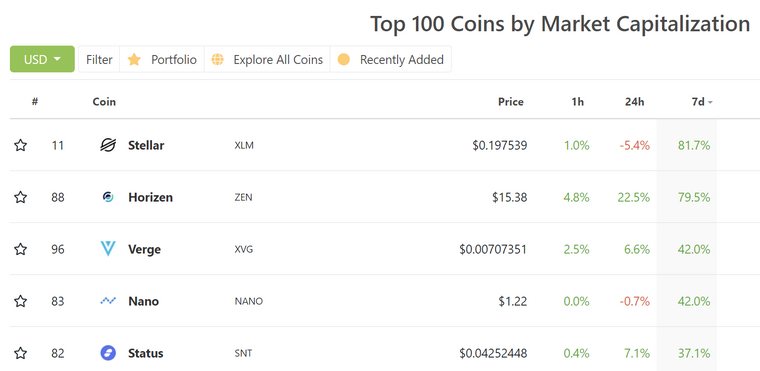Sort the table by 1h column

pos(578,102)
